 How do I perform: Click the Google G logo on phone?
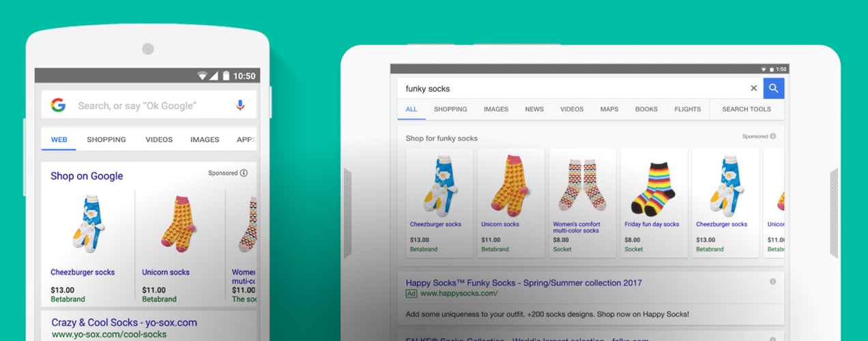(59, 105)
